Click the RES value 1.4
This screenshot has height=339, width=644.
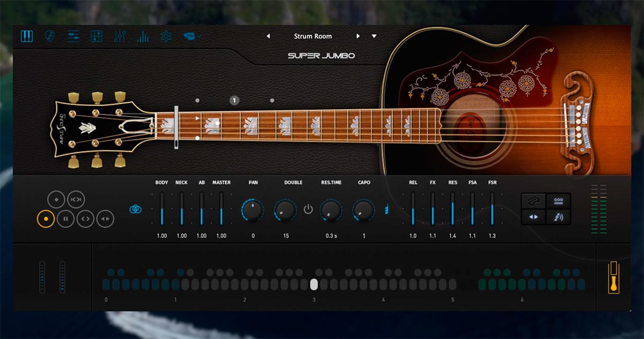click(452, 236)
